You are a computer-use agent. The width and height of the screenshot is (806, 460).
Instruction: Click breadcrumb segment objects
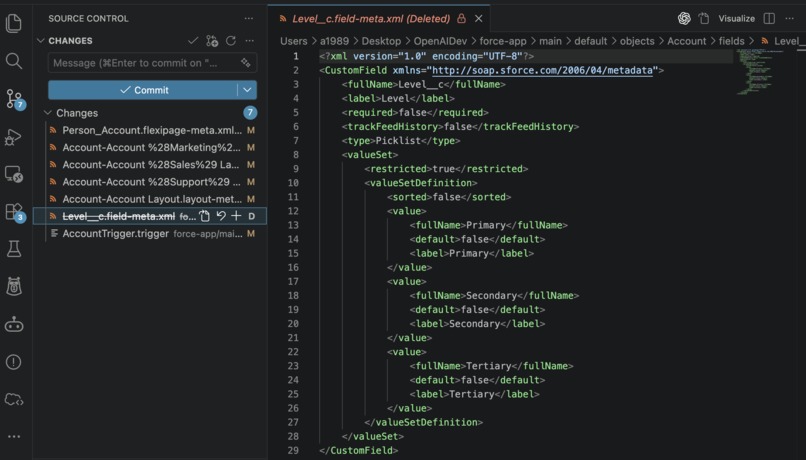point(637,41)
